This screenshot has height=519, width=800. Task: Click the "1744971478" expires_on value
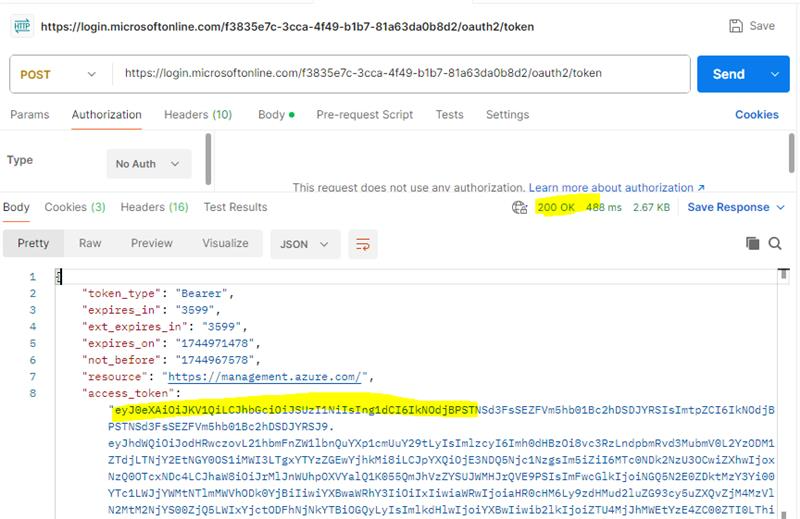(214, 343)
